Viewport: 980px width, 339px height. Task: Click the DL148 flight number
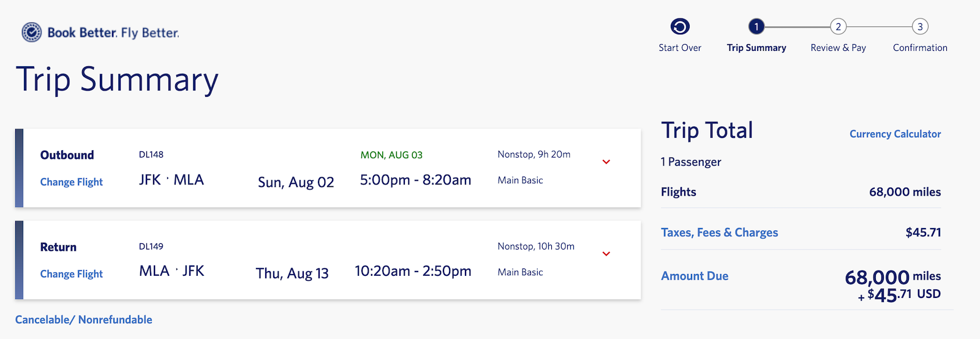[151, 154]
